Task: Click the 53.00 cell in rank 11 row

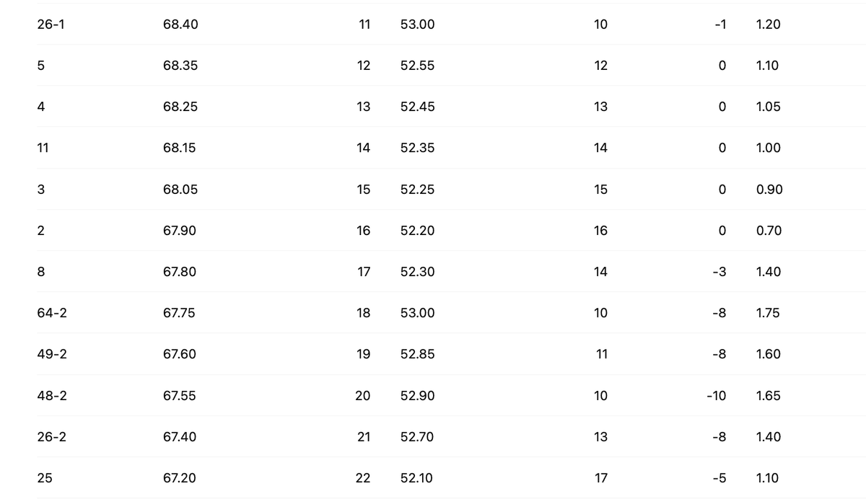Action: (x=417, y=25)
